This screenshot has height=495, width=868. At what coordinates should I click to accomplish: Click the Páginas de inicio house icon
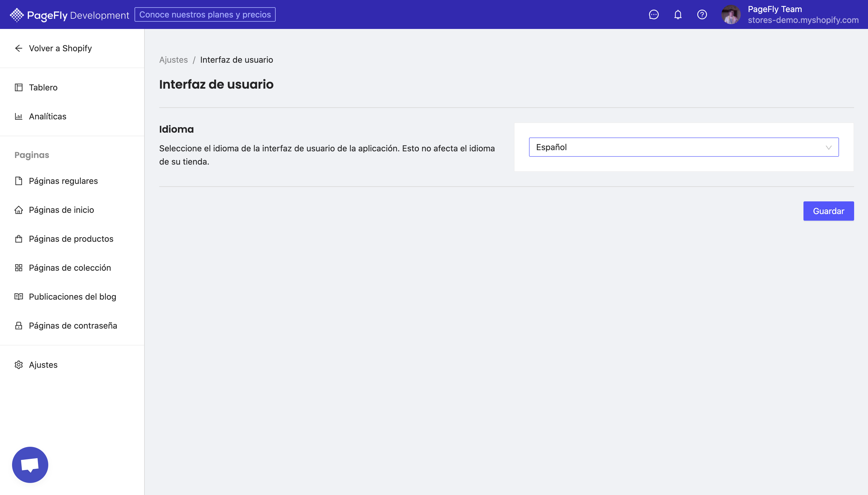pyautogui.click(x=19, y=210)
